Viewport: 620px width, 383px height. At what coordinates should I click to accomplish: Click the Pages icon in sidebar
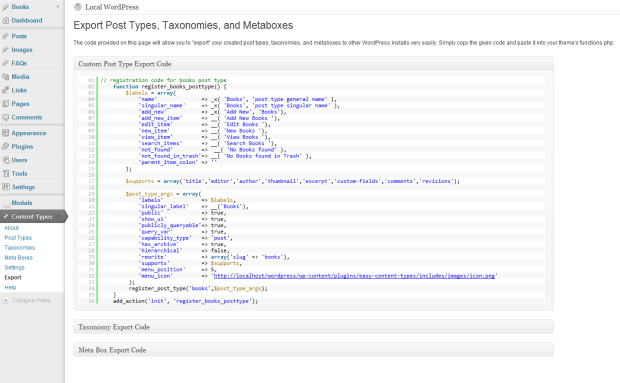5,104
